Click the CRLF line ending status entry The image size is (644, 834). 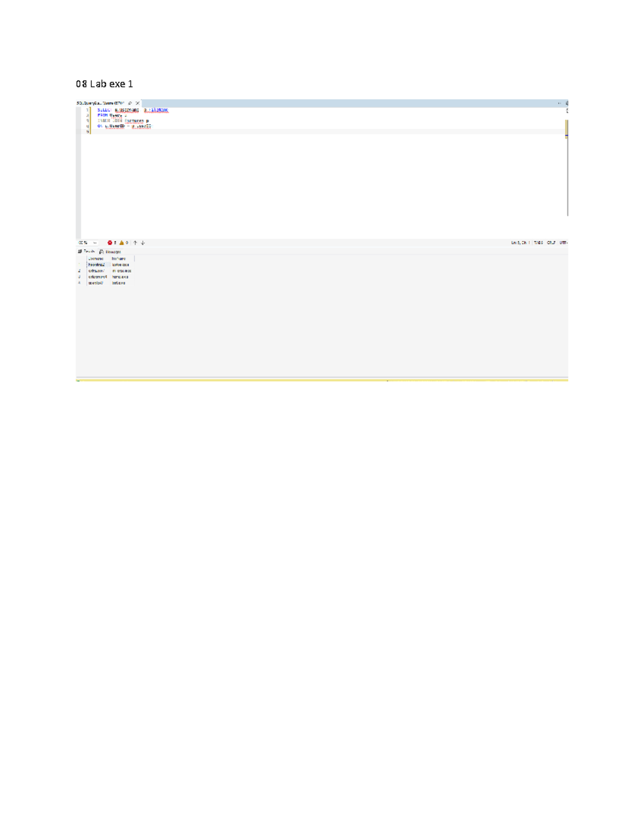click(551, 243)
